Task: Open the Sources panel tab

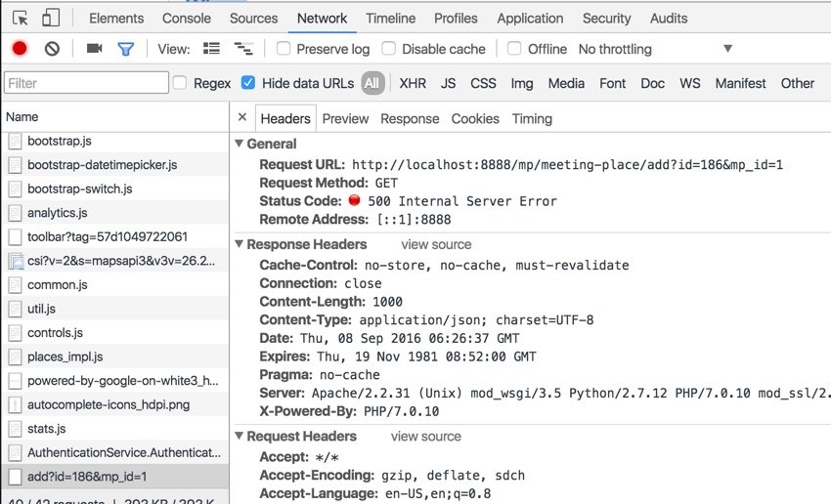Action: (253, 19)
